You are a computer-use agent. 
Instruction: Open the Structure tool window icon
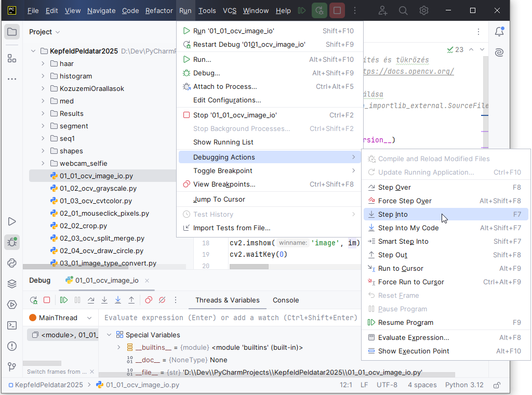point(12,58)
